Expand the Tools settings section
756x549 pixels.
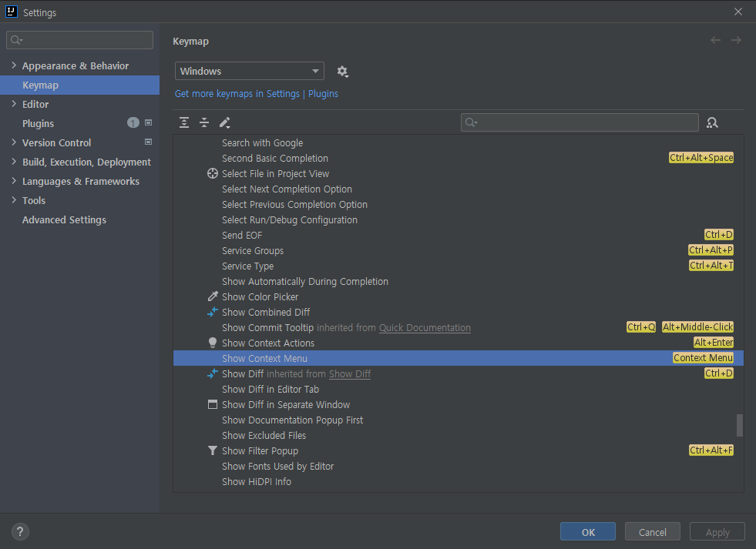pos(14,200)
